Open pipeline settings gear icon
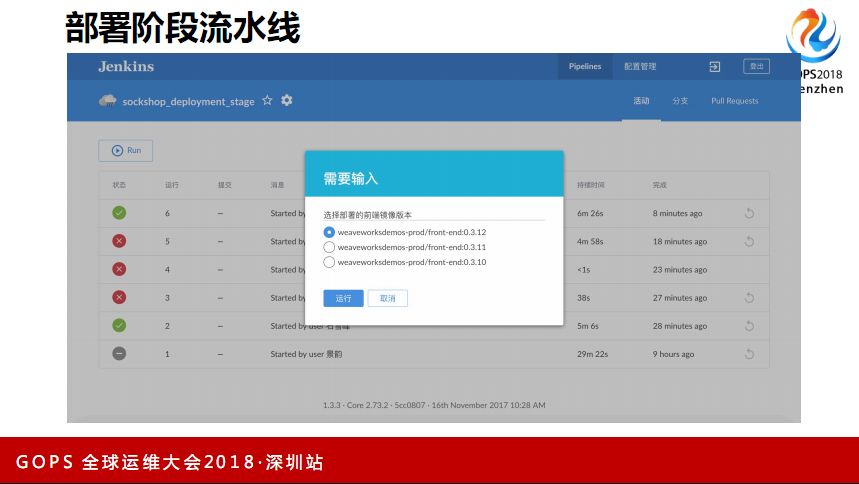Screen dimensions: 859x484 tap(287, 100)
